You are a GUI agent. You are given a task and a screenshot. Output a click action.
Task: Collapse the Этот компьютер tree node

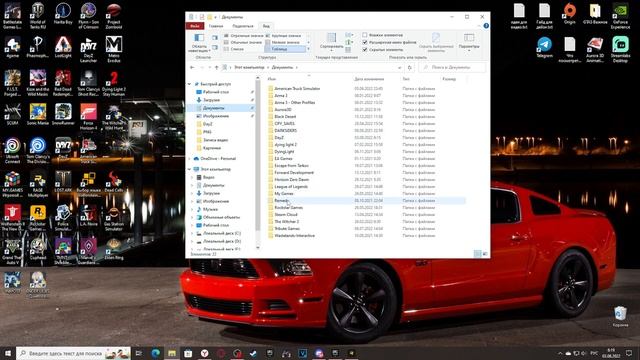tap(189, 169)
